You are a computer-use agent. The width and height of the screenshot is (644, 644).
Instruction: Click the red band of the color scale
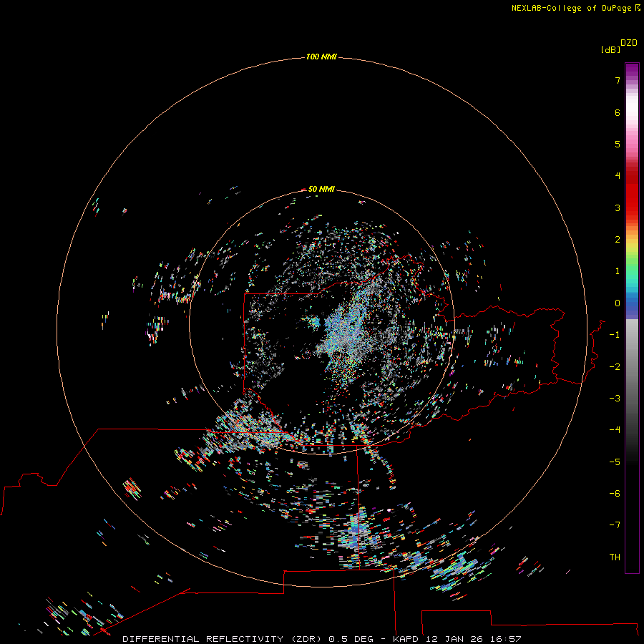pyautogui.click(x=632, y=191)
